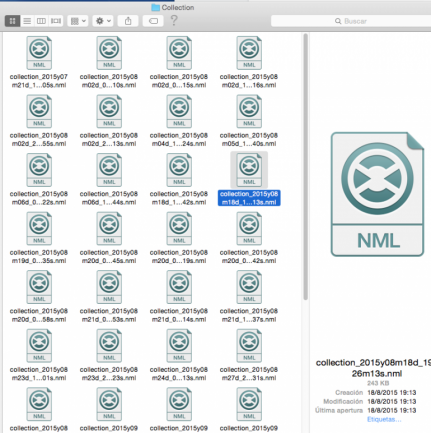The width and height of the screenshot is (431, 433).
Task: Select file icon m06d_0...22s.nml
Action: [39, 170]
